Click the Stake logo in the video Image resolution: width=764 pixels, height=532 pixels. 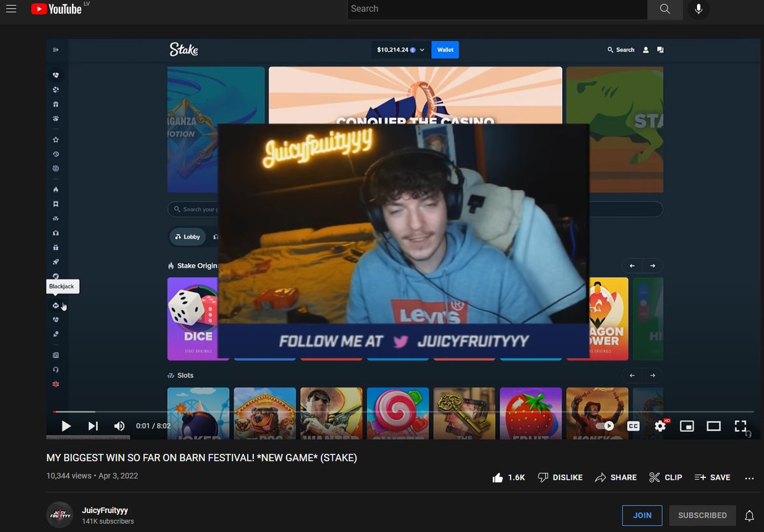[x=183, y=49]
